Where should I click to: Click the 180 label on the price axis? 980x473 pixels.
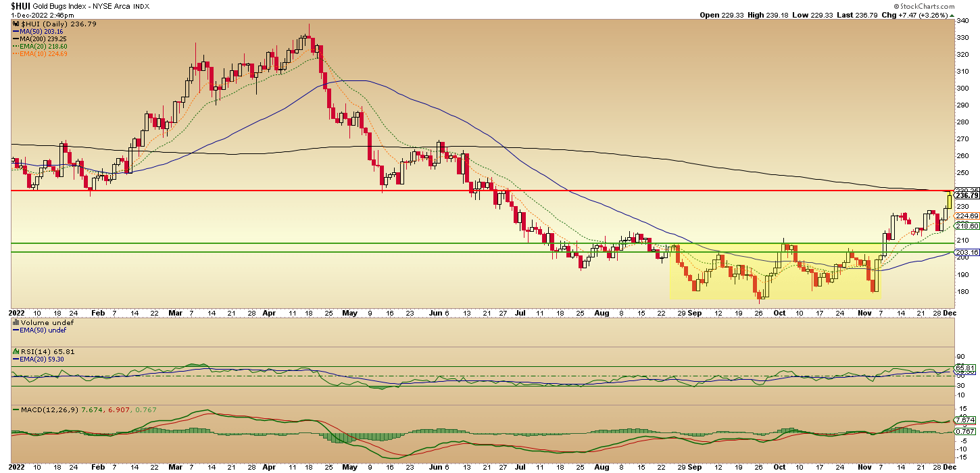coord(962,292)
